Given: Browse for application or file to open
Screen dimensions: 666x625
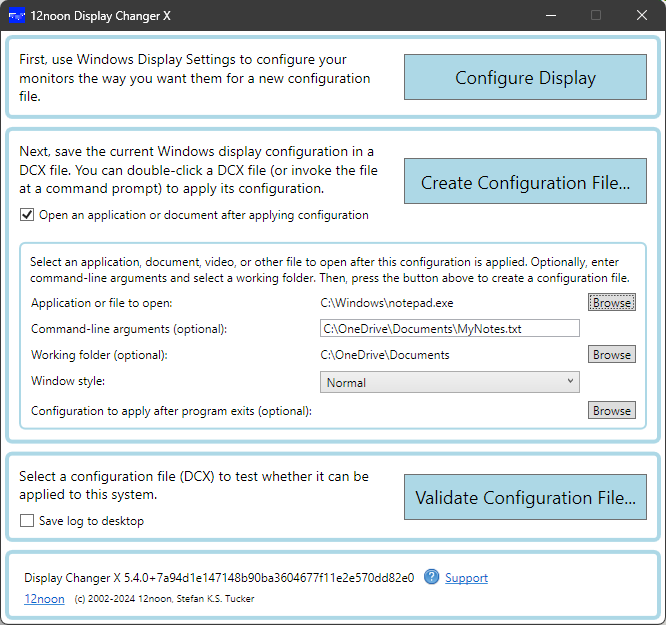Looking at the screenshot, I should tap(612, 303).
